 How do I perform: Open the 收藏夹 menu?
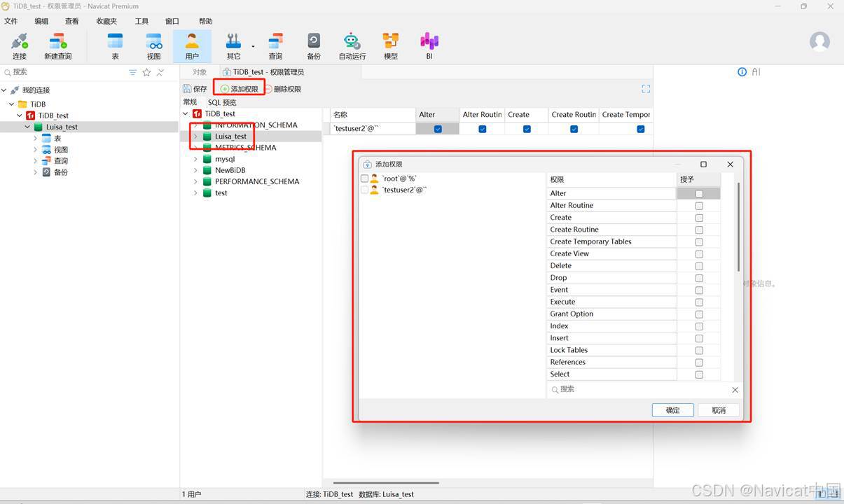click(x=106, y=22)
